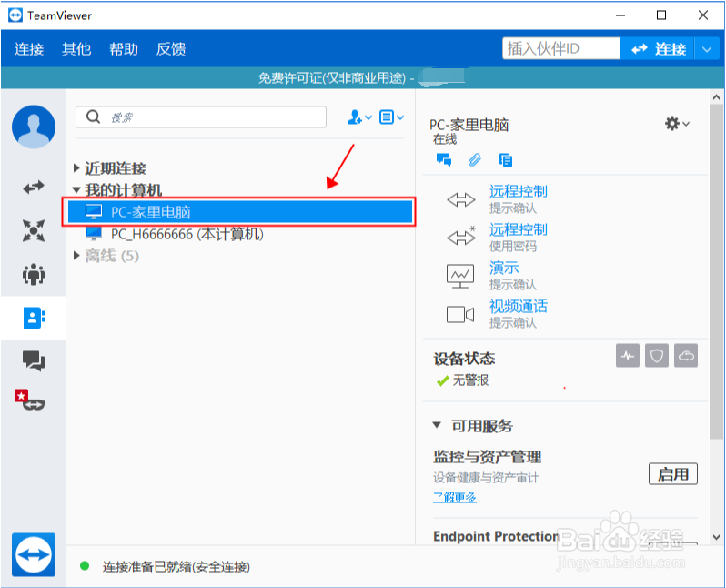Collapse the 可用服务 section
The width and height of the screenshot is (726, 588).
click(436, 425)
